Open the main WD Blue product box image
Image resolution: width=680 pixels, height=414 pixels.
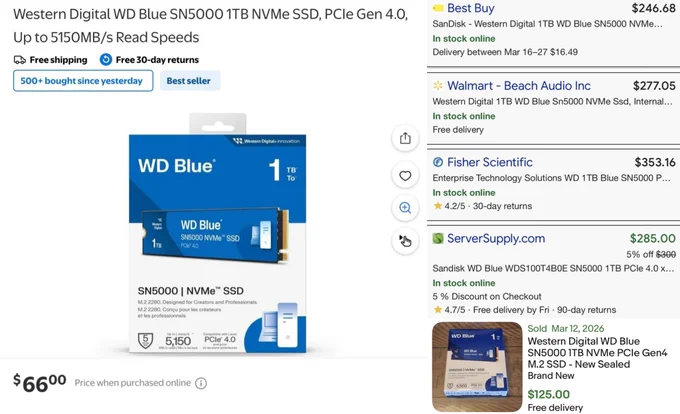coord(217,233)
